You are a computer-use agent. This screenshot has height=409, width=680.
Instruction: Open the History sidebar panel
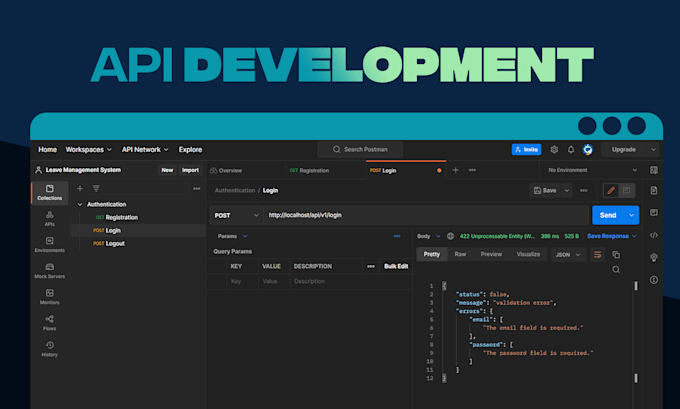click(x=49, y=349)
